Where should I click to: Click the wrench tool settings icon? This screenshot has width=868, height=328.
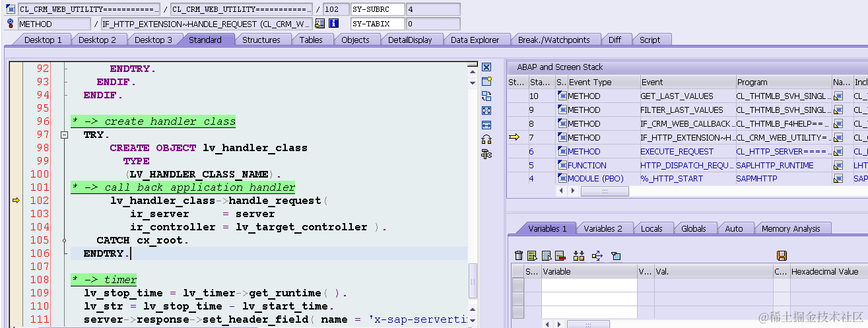[x=486, y=154]
